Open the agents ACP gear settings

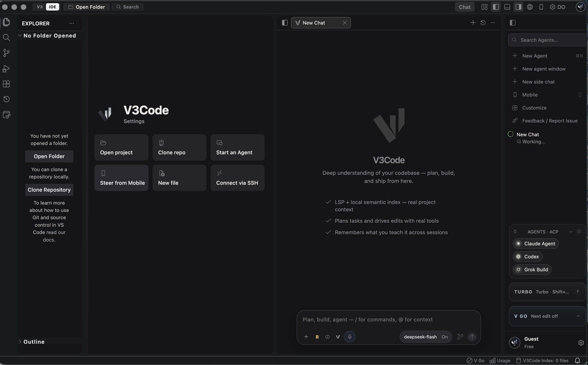coord(579,232)
